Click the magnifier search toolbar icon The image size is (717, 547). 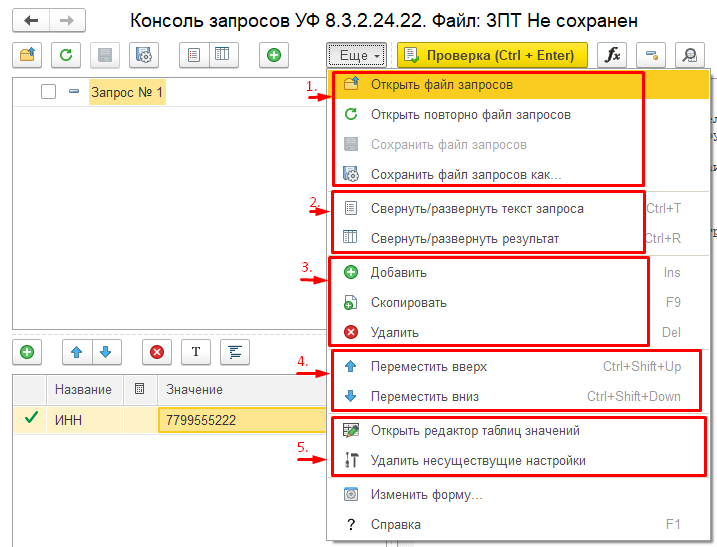(x=690, y=55)
